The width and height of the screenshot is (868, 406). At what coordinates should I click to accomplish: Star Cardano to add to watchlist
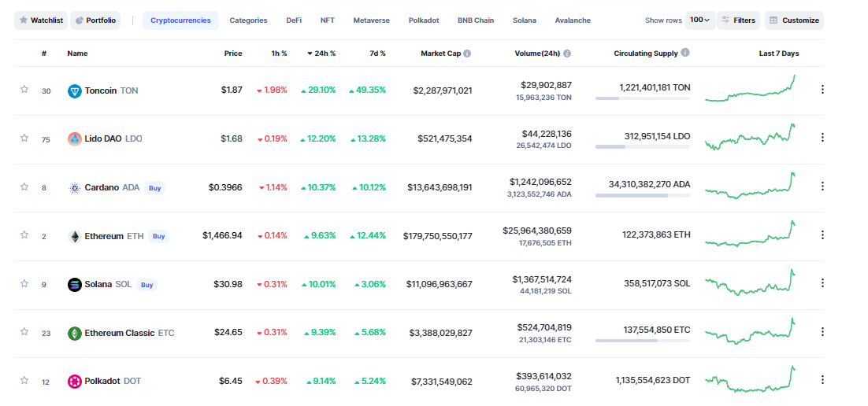click(24, 186)
